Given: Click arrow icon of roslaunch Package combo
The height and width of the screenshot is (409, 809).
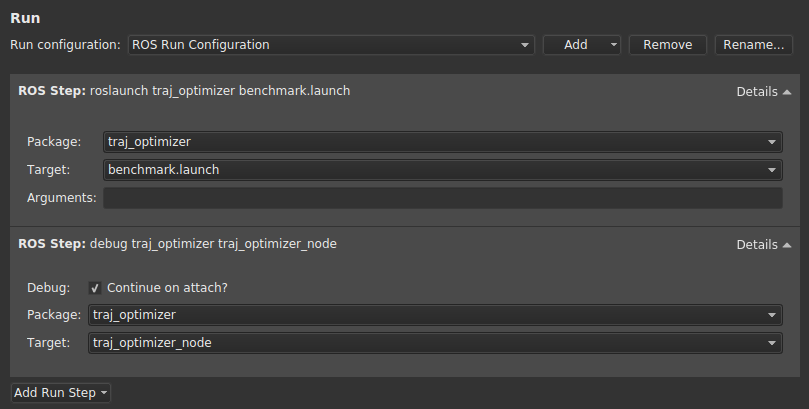Looking at the screenshot, I should [772, 142].
